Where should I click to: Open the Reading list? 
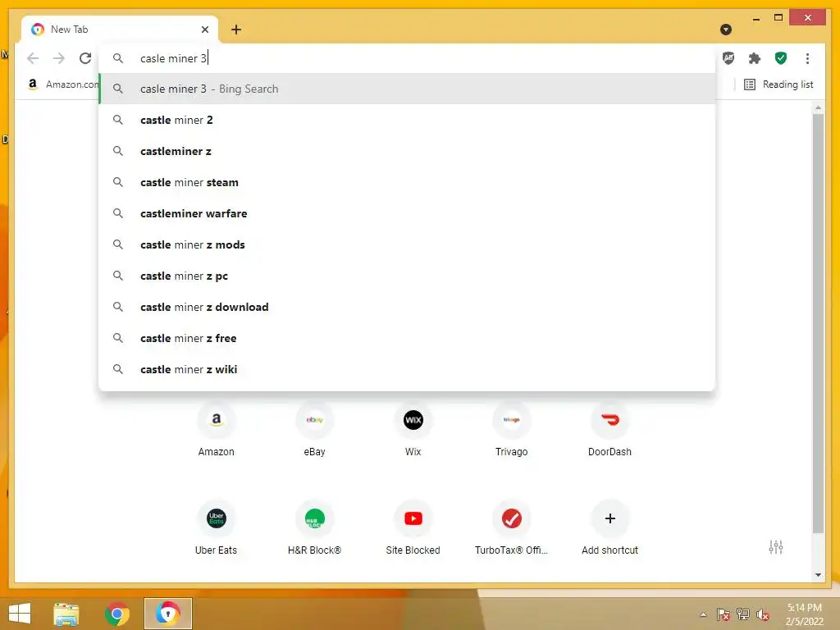[x=778, y=84]
